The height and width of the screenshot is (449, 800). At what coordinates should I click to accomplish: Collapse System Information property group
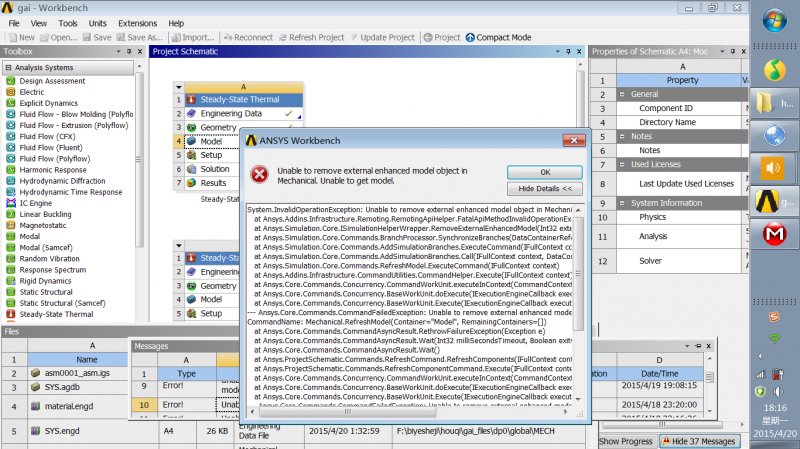click(622, 203)
